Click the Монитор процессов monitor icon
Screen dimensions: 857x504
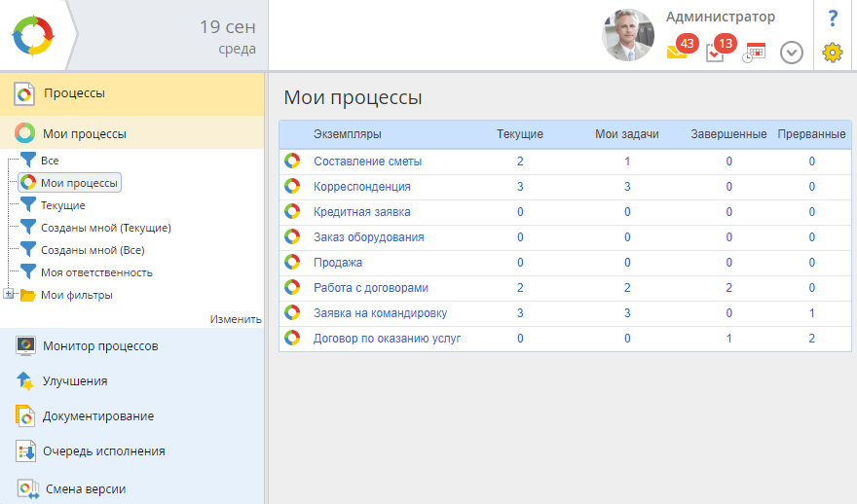(x=25, y=346)
